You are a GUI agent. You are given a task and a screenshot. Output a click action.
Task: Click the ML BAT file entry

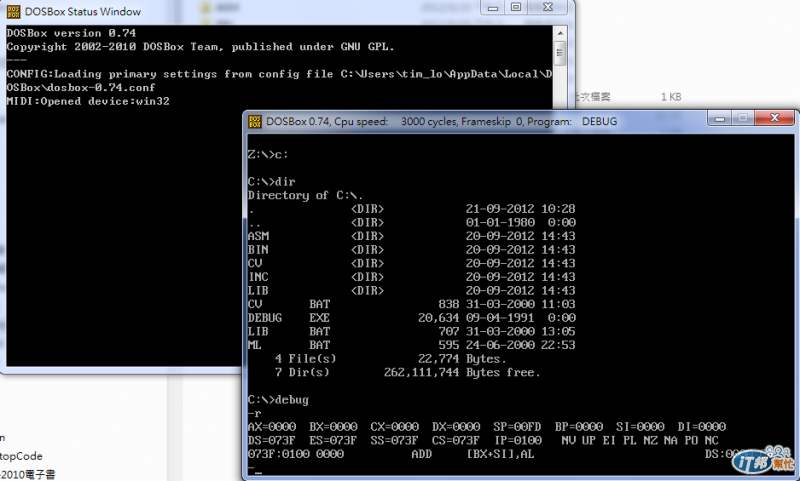coord(411,345)
